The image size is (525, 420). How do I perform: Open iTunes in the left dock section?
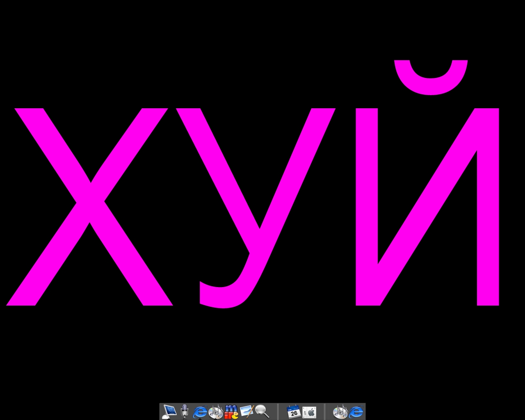click(215, 411)
